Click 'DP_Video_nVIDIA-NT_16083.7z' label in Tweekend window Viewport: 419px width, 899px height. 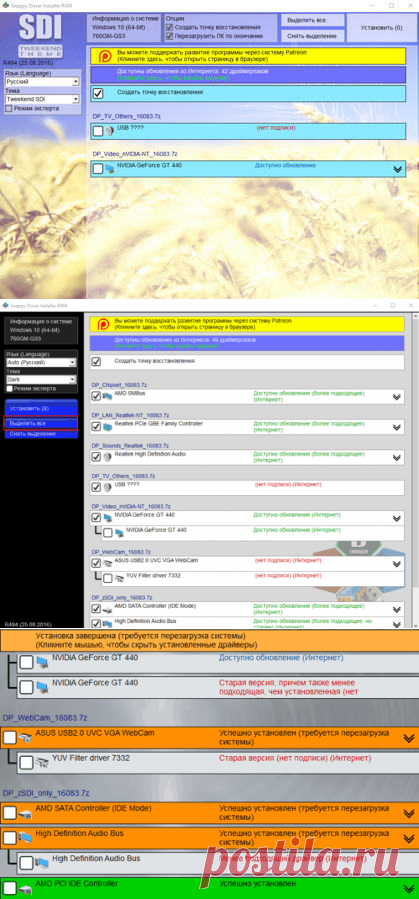pyautogui.click(x=135, y=154)
